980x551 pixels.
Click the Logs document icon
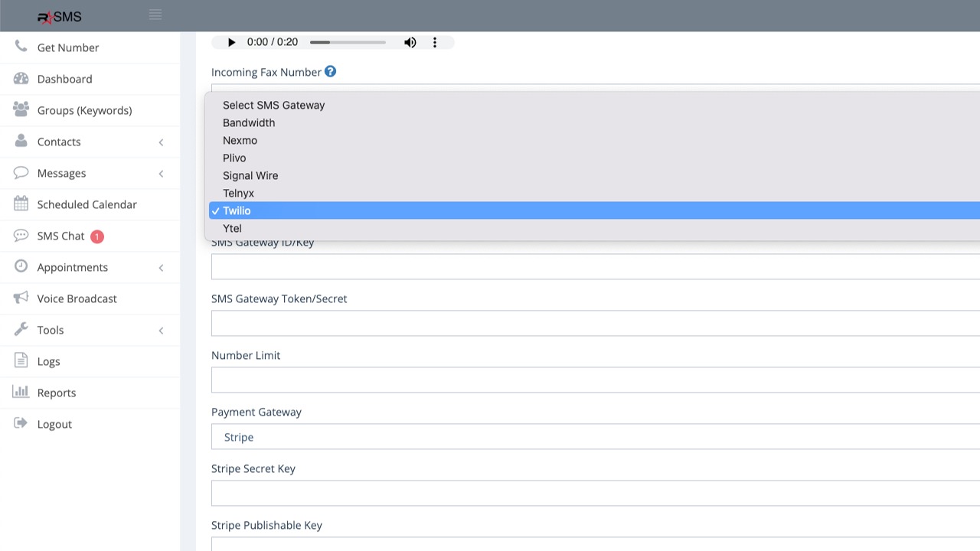(21, 360)
